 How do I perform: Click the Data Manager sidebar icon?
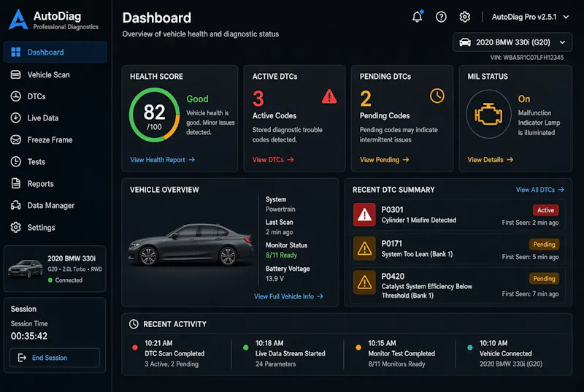pyautogui.click(x=15, y=206)
